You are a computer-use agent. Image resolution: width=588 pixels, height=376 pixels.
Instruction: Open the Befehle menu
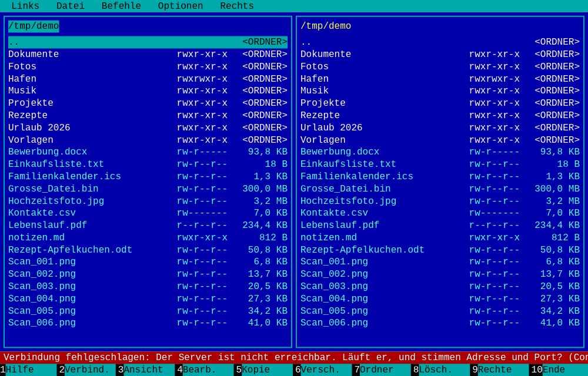(121, 6)
